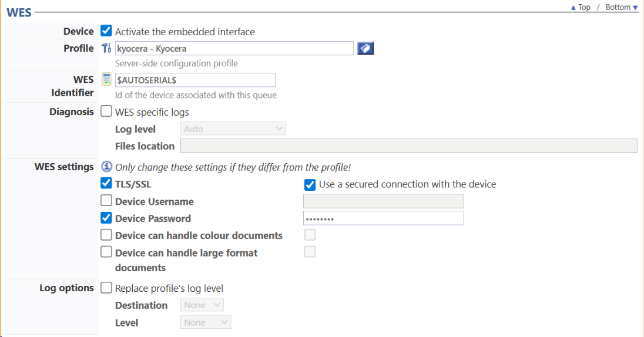Enable WES specific logs checkbox

coord(106,112)
